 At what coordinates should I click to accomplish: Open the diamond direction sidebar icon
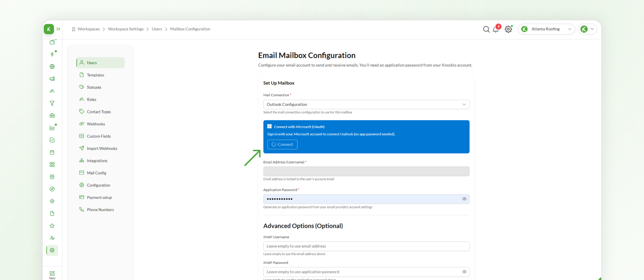coord(52,201)
